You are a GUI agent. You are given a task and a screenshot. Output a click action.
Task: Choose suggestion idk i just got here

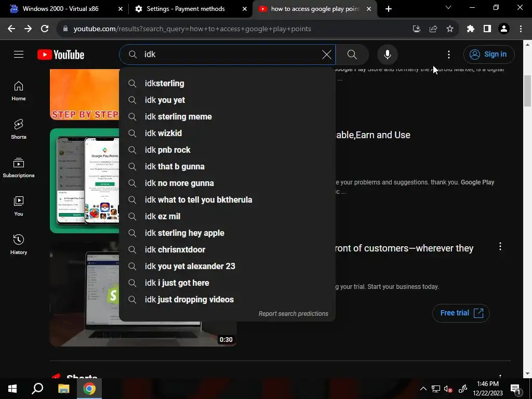[x=228, y=283]
